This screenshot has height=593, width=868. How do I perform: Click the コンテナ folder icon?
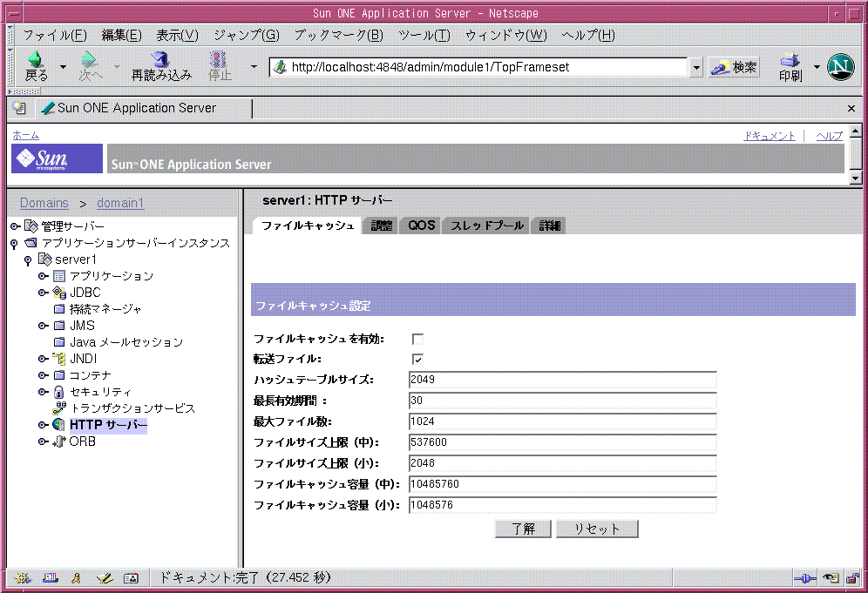(x=59, y=375)
